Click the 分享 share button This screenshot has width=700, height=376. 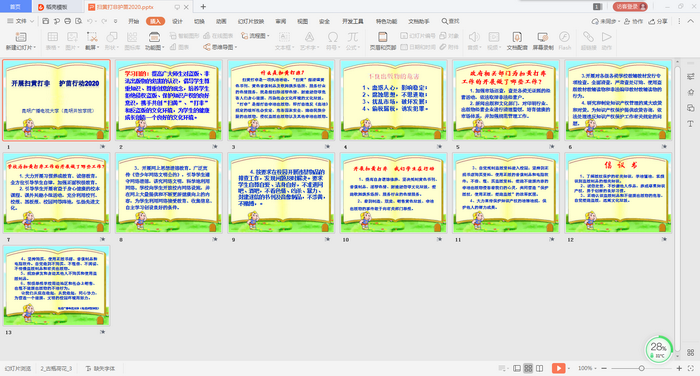[x=658, y=21]
